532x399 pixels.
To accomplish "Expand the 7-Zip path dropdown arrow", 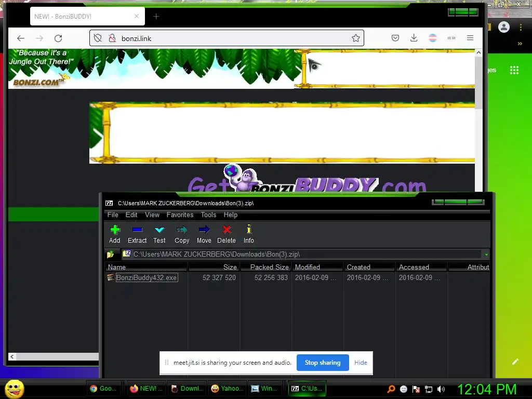I will 486,255.
